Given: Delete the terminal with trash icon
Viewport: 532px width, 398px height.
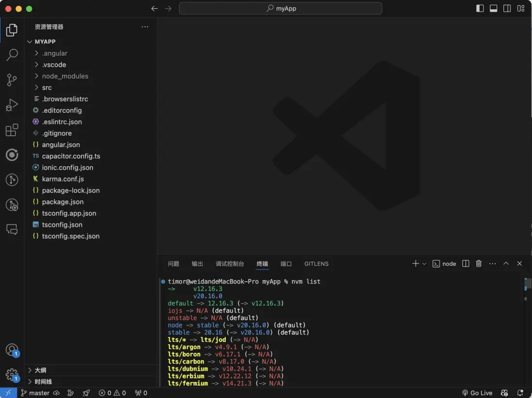Looking at the screenshot, I should [x=479, y=264].
